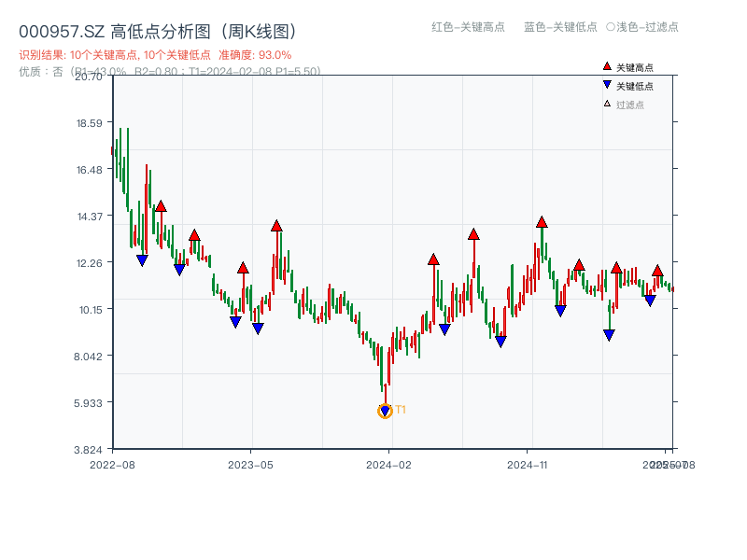Click the red triangle on the rightmost 2025 peak
747x560 pixels.
pos(656,270)
